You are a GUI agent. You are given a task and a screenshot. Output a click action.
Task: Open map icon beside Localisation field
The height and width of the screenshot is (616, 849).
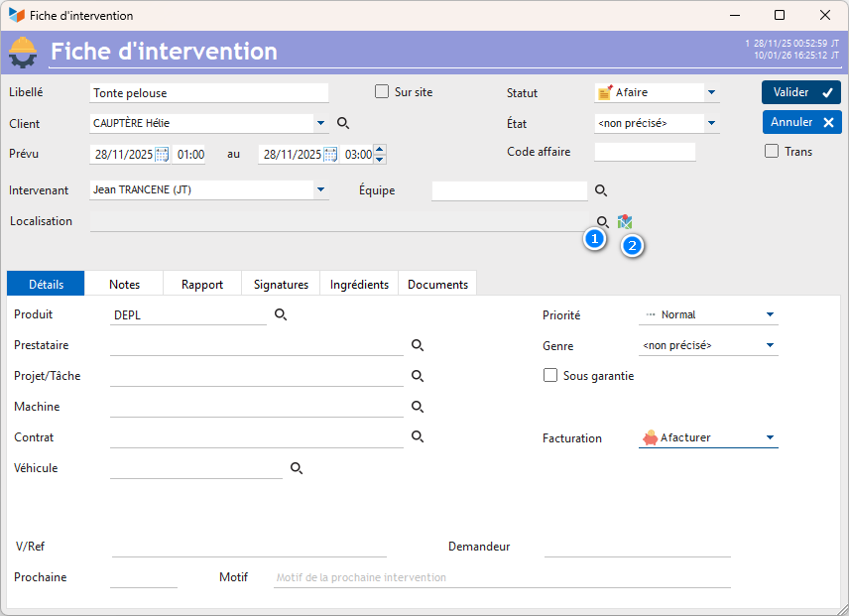(625, 221)
